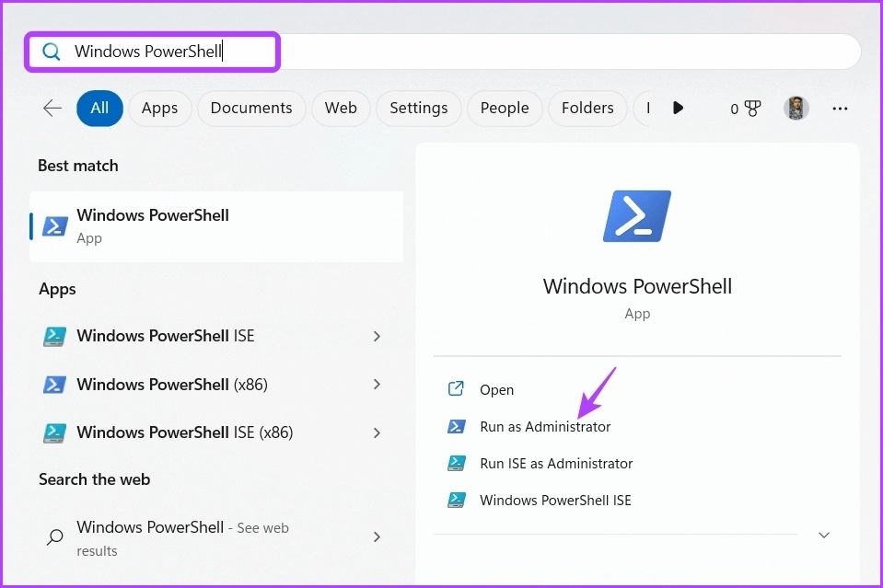The image size is (883, 588).
Task: Click the Windows PowerShell ISE (x86) icon
Action: 54,433
